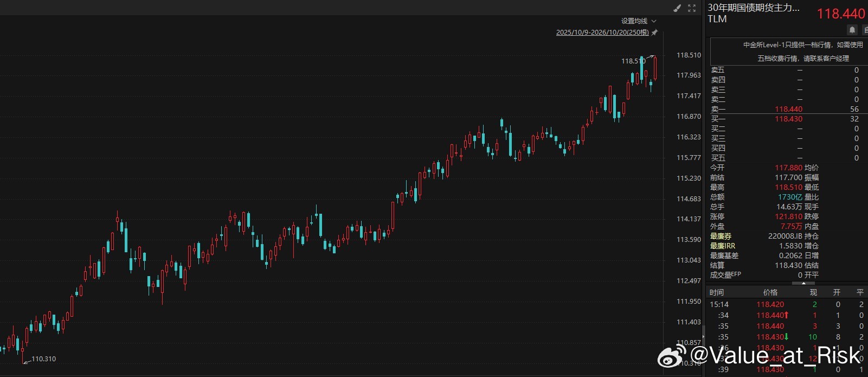Screen dimensions: 868x377
Task: Click the 2025/10/9-2026/10/20 date range link
Action: click(602, 33)
